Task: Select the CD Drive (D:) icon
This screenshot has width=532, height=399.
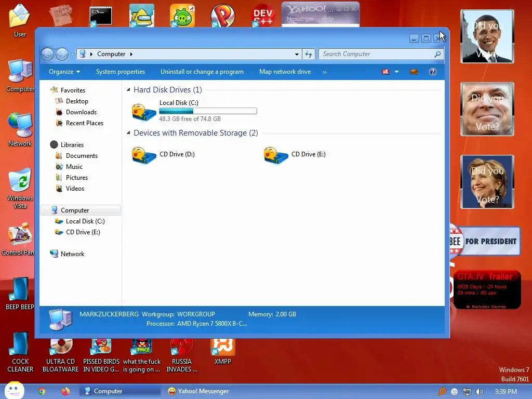Action: [x=144, y=155]
